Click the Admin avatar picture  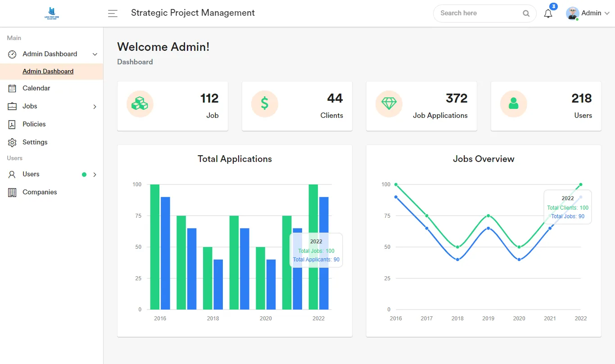[573, 13]
